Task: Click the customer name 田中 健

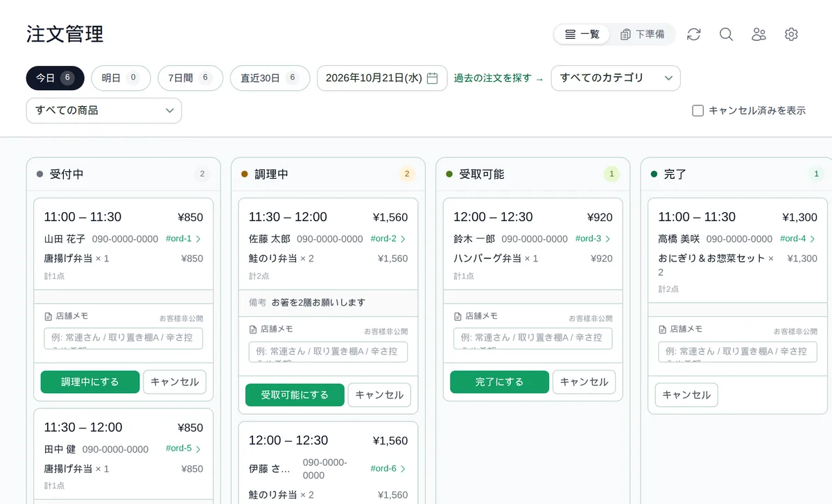Action: 60,449
